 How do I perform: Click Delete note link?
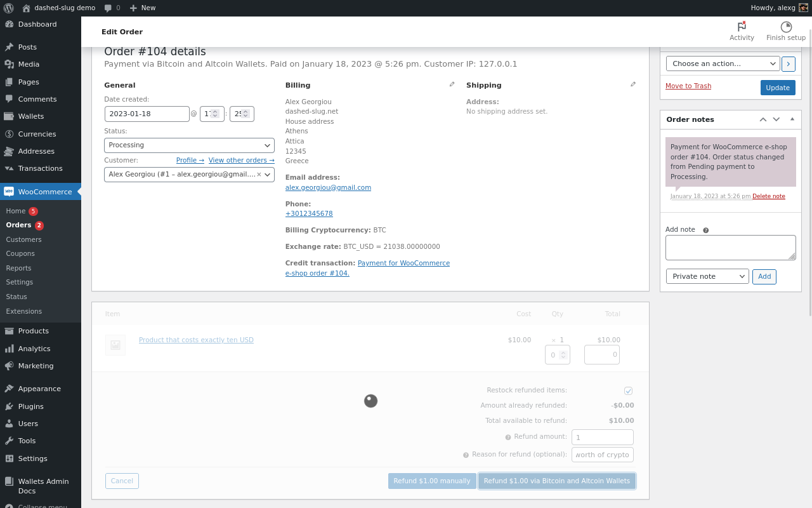click(x=769, y=196)
